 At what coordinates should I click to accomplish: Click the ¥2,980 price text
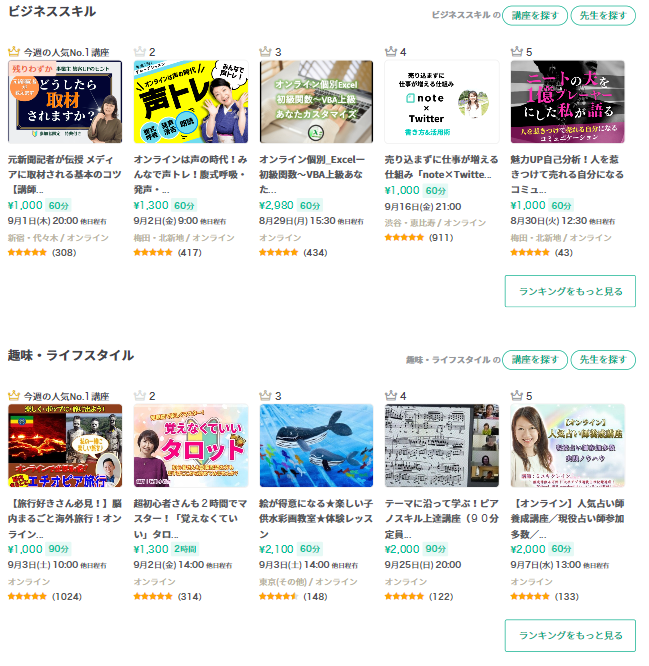click(276, 206)
